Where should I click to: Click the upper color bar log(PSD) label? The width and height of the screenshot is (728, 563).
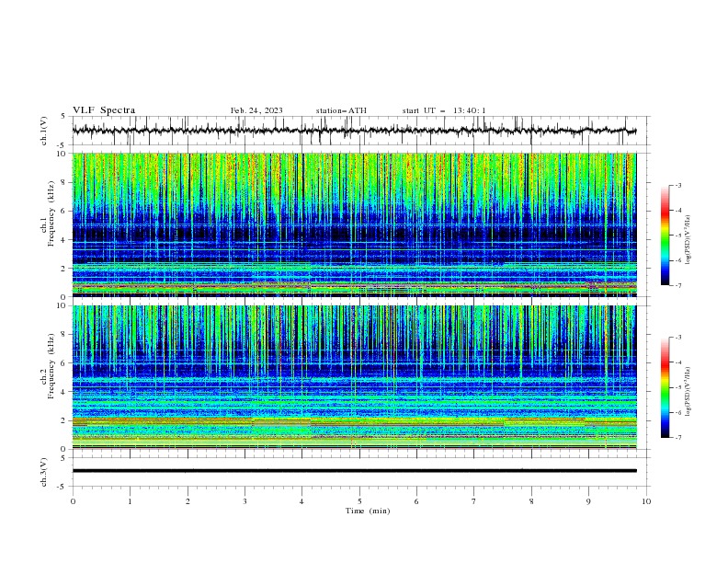coord(688,240)
